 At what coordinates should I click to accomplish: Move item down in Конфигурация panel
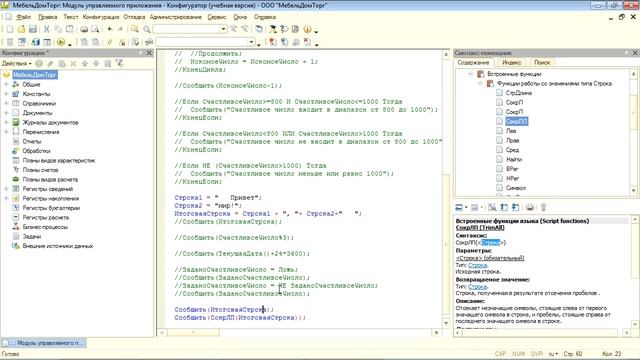pyautogui.click(x=96, y=64)
